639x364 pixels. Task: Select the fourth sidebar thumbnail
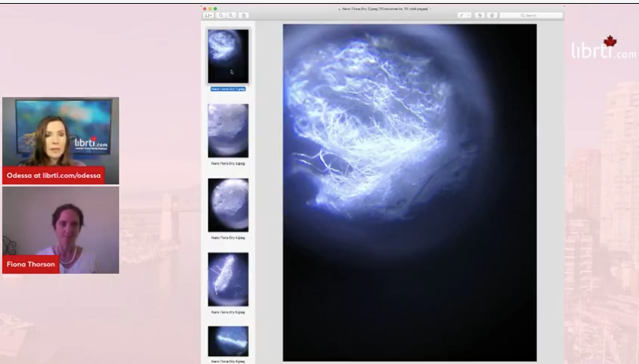[x=228, y=279]
